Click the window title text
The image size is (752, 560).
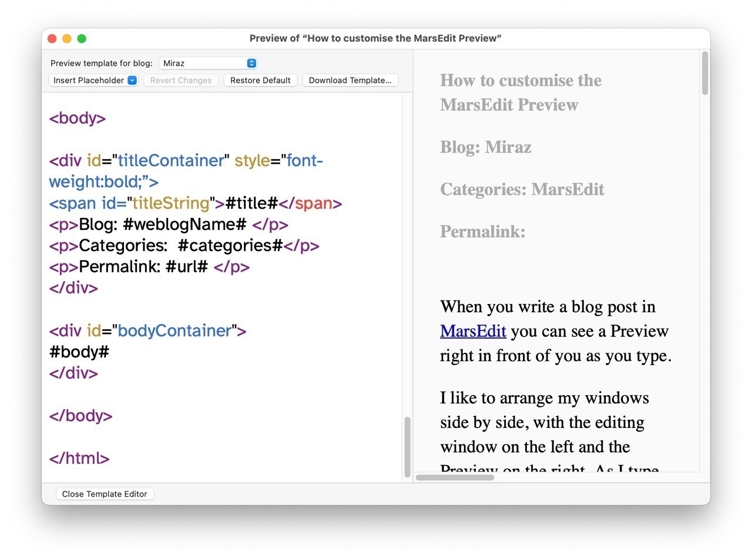375,38
